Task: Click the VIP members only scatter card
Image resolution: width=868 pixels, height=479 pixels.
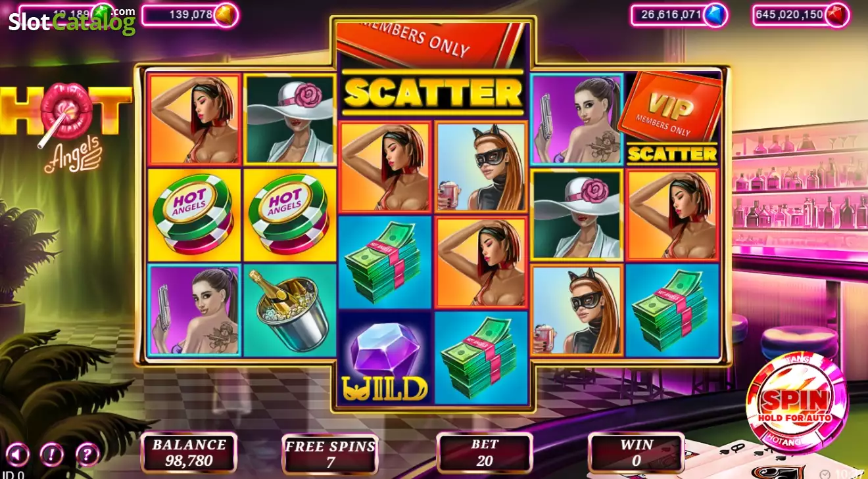Action: [671, 118]
